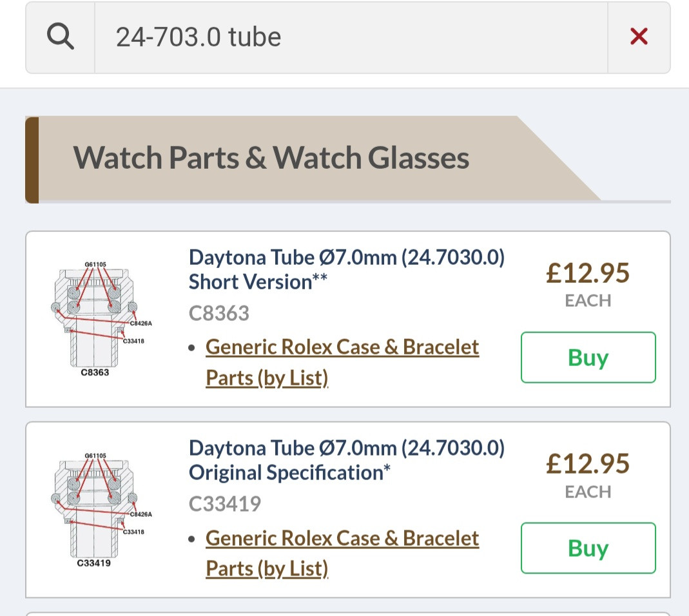Image resolution: width=689 pixels, height=616 pixels.
Task: Open the Daytona Tube Short Version product title
Action: tap(346, 269)
